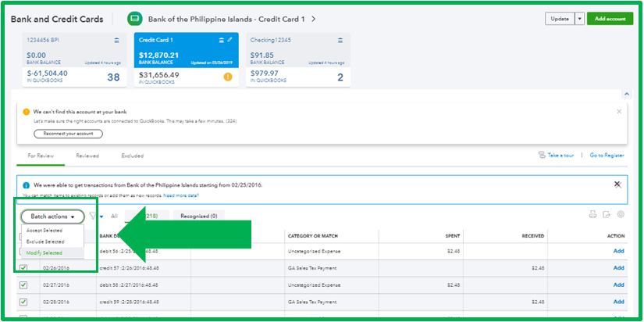Click Reconnect your account button
Screen dimensions: 644x322
(68, 134)
